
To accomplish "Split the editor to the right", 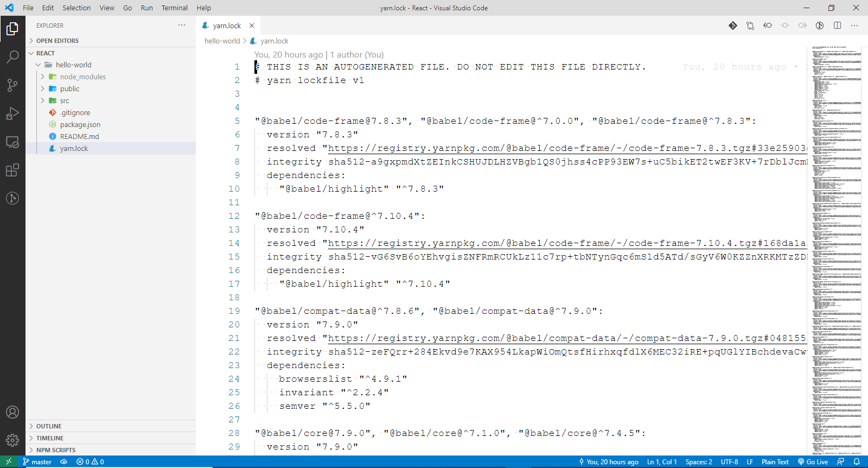I will [x=837, y=26].
